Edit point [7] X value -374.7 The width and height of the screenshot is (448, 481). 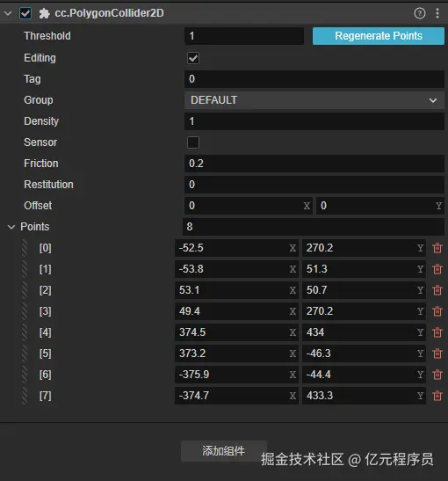point(236,396)
